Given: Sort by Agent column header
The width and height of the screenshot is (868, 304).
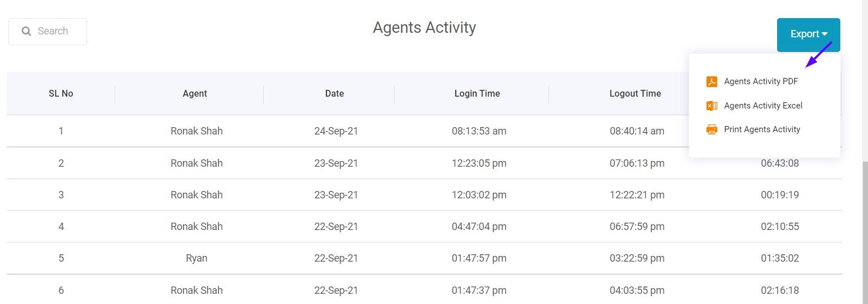Looking at the screenshot, I should click(x=195, y=94).
